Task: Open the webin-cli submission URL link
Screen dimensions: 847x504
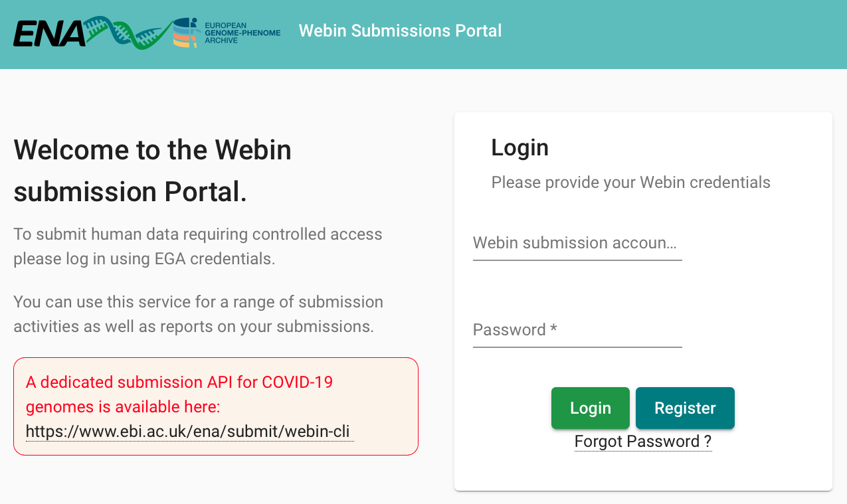Action: (188, 432)
